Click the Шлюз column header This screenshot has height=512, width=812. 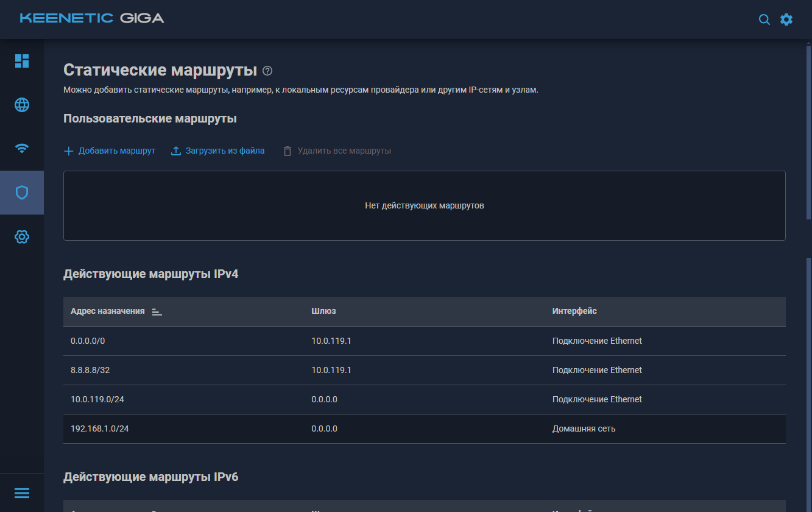click(323, 311)
